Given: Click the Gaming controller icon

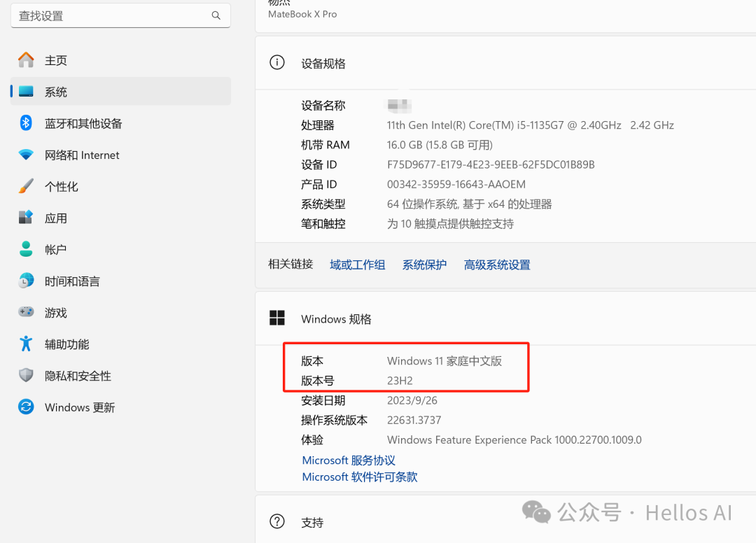Looking at the screenshot, I should coord(26,311).
